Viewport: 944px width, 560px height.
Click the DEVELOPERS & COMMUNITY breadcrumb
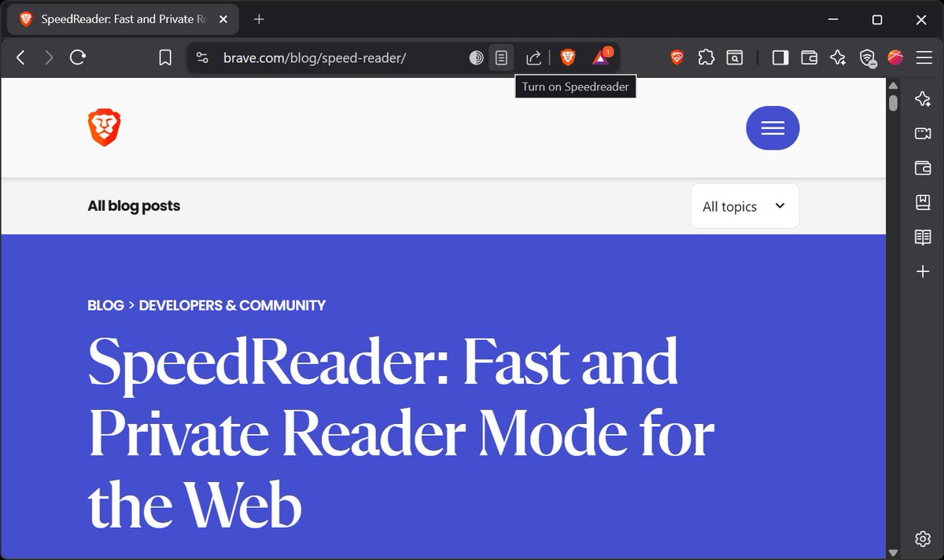click(232, 305)
